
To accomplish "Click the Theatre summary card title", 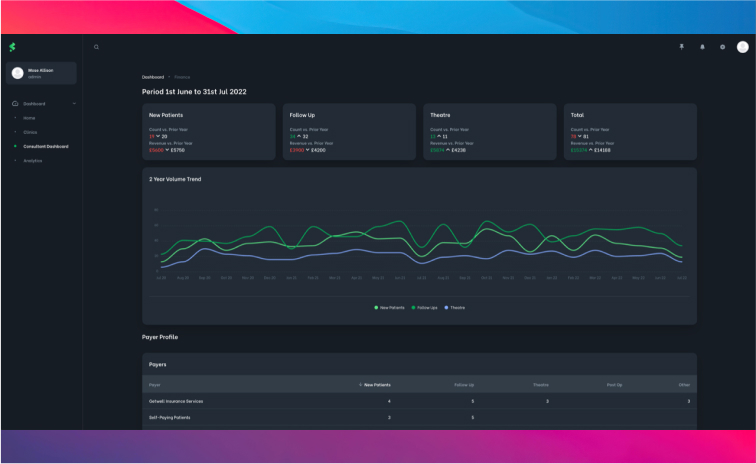I will pyautogui.click(x=440, y=115).
